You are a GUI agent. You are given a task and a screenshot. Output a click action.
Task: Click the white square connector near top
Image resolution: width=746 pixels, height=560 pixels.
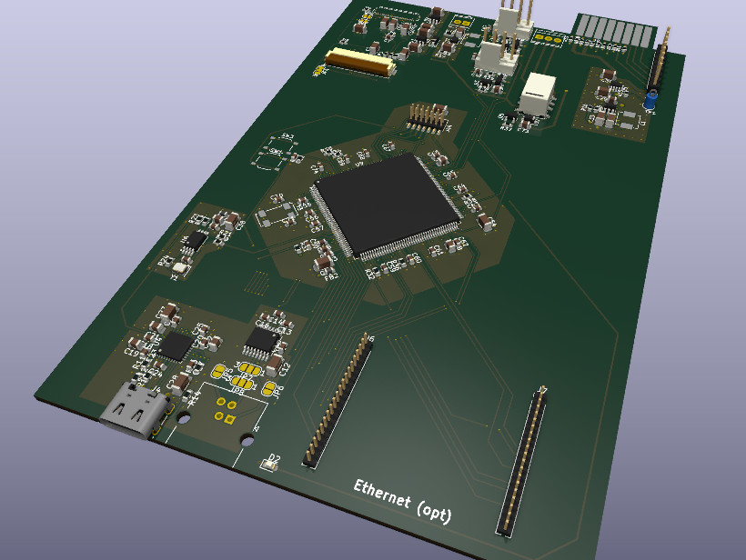tap(538, 94)
